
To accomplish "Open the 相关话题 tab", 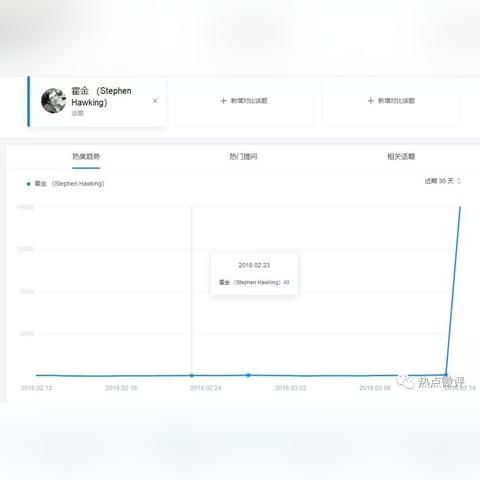I will [401, 156].
